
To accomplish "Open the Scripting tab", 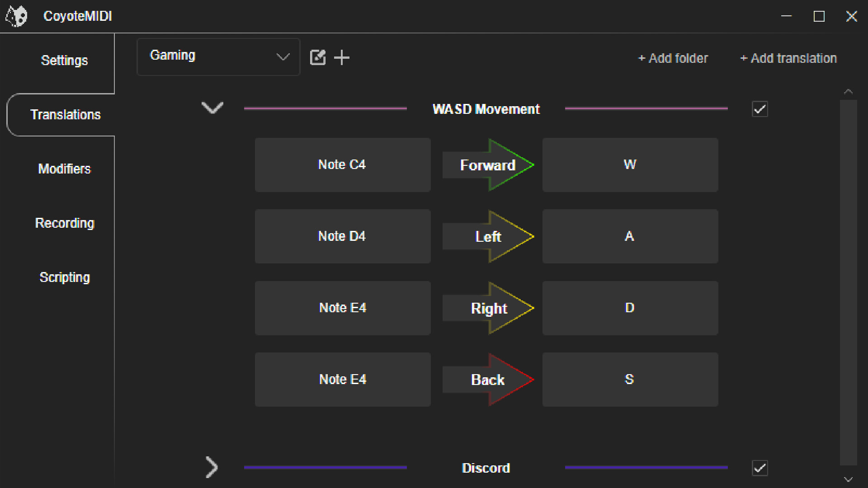I will 65,277.
